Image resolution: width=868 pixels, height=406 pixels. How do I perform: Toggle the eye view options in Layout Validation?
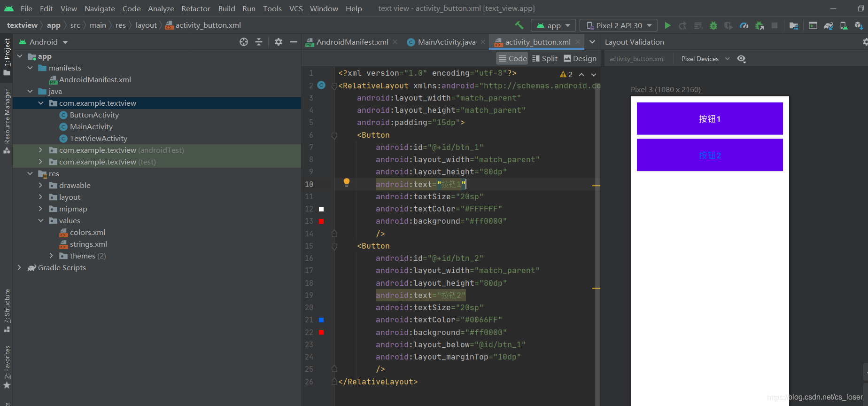pos(742,59)
